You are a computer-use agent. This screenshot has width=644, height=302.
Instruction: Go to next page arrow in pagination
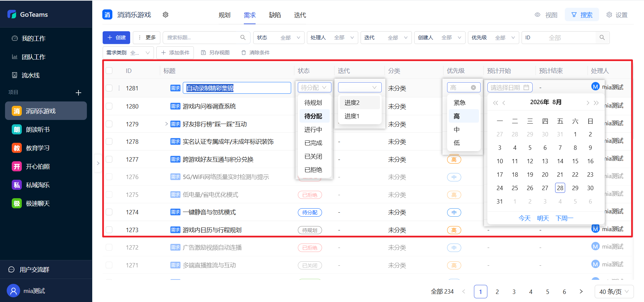tap(581, 292)
